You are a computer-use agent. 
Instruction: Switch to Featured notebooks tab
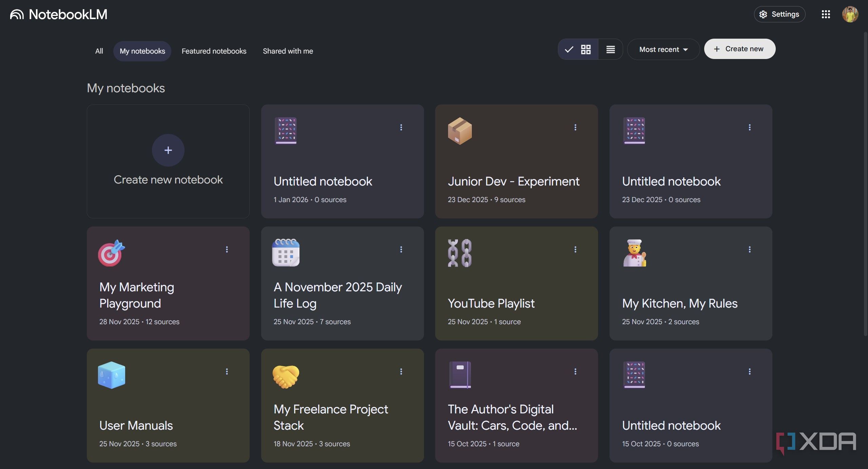214,51
